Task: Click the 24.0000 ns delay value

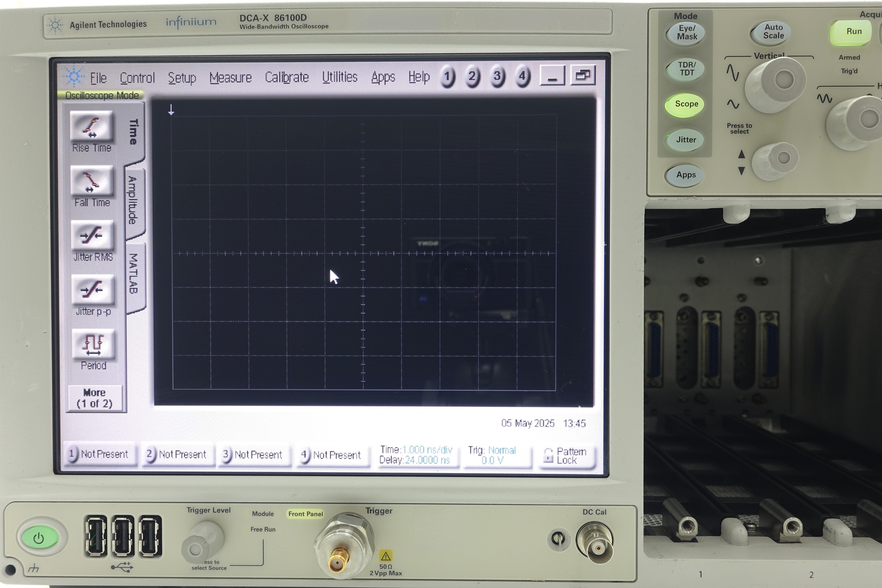Action: point(427,460)
